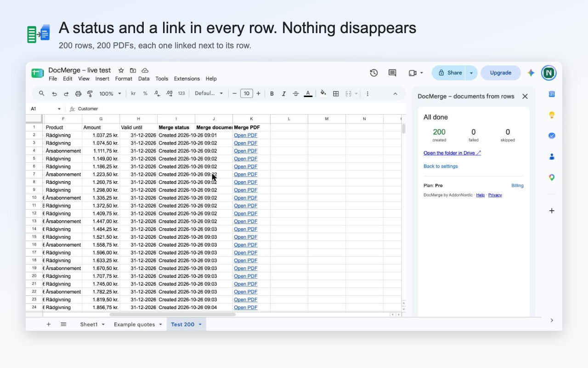Viewport: 588px width, 368px height.
Task: Switch to the Example quotes tab
Action: [135, 324]
